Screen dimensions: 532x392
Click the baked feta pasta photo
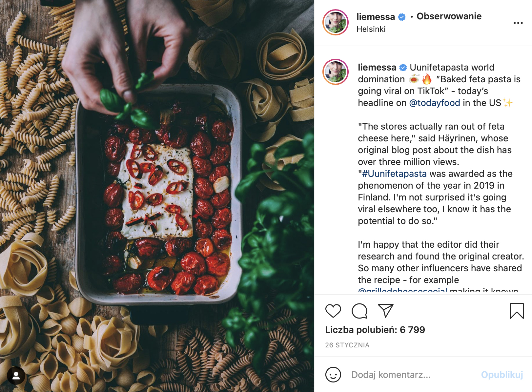click(x=157, y=196)
